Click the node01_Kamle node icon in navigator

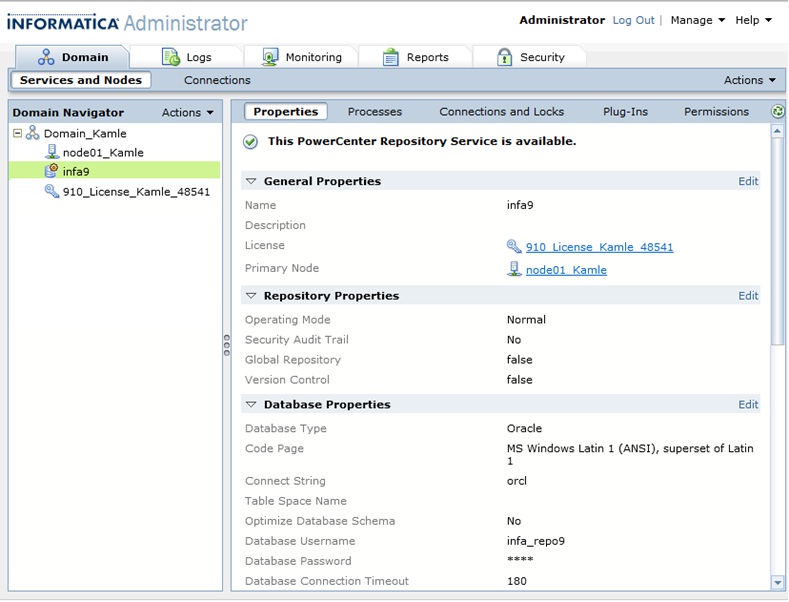(52, 152)
